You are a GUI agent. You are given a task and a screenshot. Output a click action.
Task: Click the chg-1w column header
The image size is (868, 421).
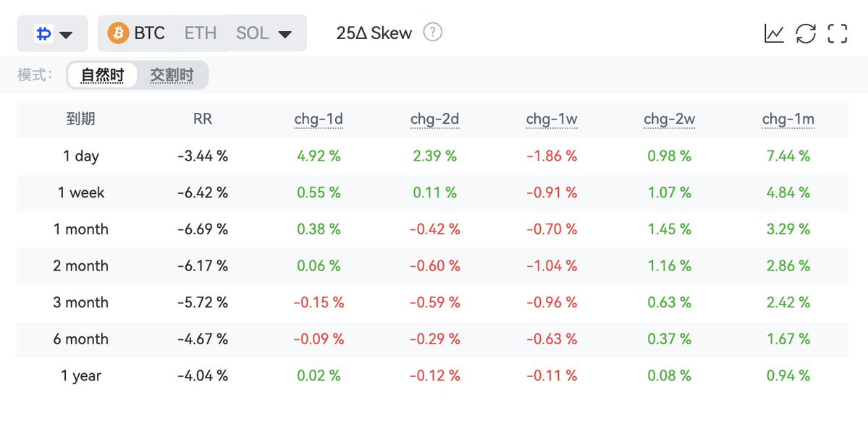click(x=552, y=119)
